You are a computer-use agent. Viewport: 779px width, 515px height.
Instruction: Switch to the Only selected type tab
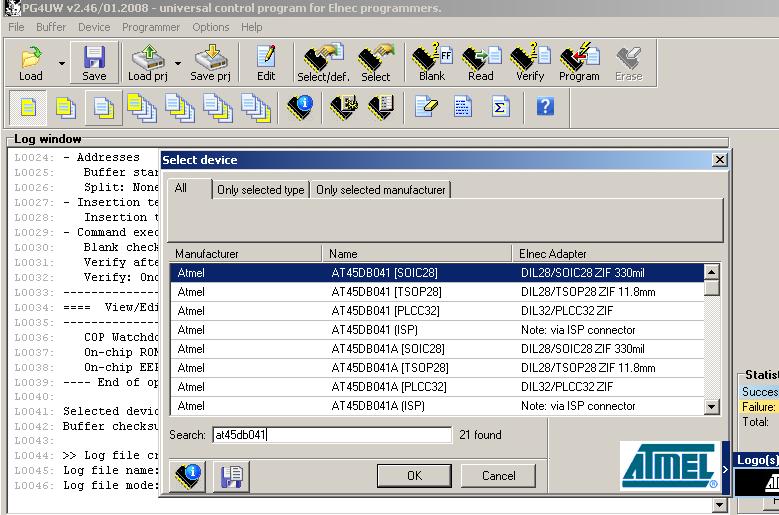(260, 190)
